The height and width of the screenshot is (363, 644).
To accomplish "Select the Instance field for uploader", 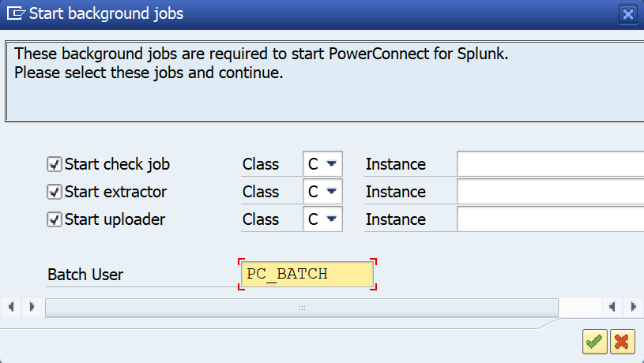I will [549, 219].
